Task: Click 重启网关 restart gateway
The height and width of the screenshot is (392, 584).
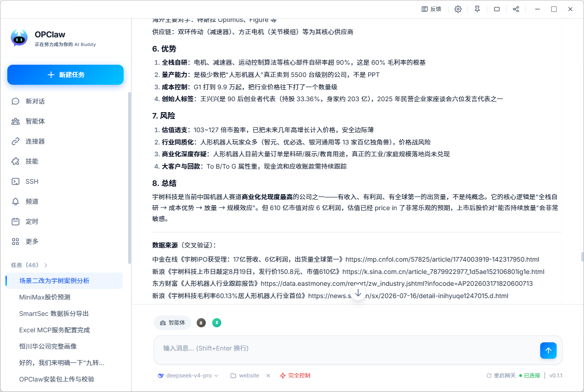Action: pos(501,376)
